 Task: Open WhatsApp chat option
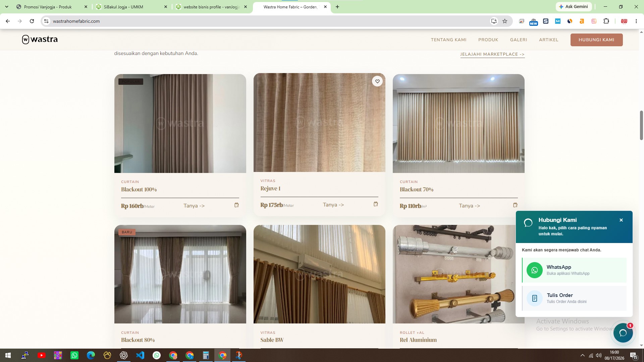[x=574, y=270]
